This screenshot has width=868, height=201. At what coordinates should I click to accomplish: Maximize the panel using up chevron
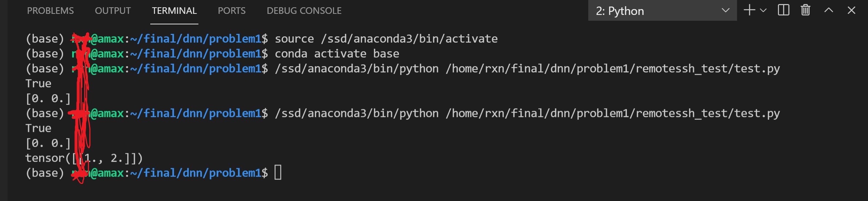point(829,10)
